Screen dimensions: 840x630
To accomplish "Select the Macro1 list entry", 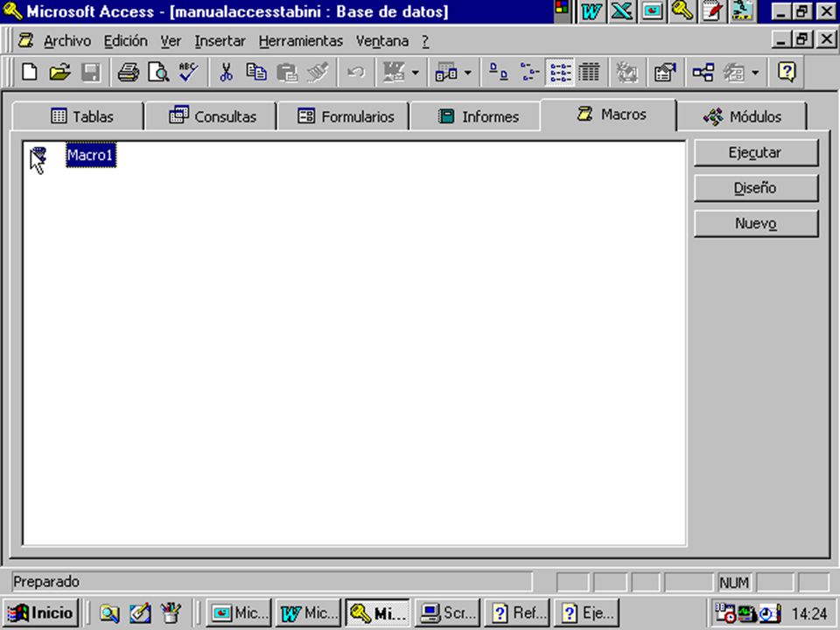I will (90, 156).
